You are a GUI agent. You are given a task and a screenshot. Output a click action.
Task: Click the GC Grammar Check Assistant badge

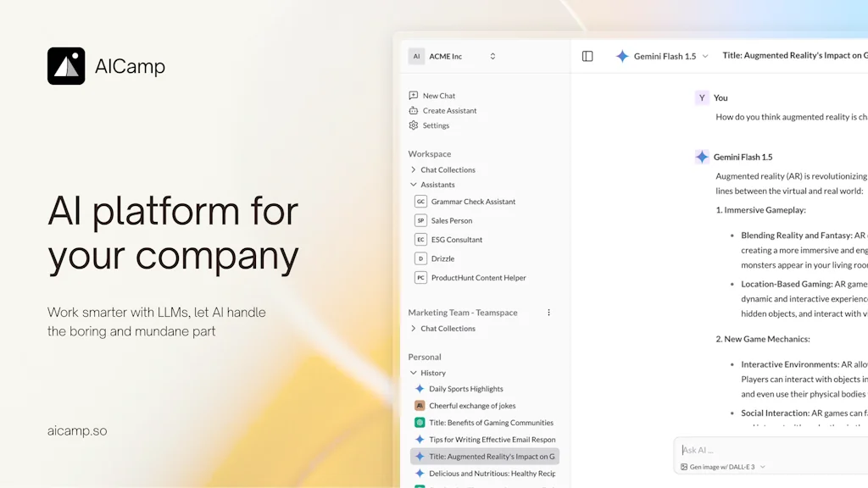420,202
